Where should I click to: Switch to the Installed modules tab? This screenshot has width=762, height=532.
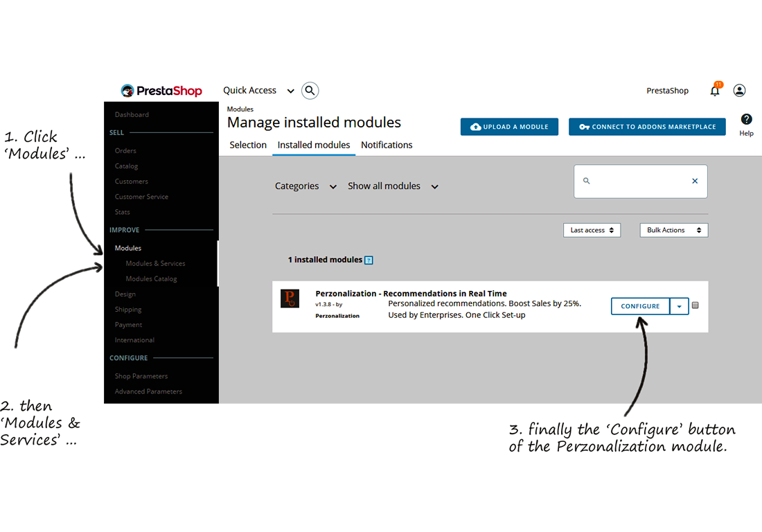[313, 145]
